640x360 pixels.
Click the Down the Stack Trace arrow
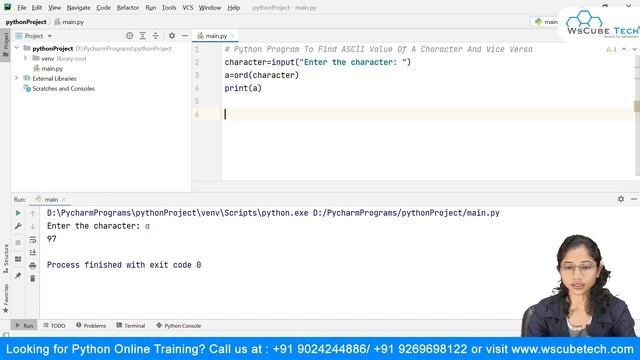[x=33, y=226]
